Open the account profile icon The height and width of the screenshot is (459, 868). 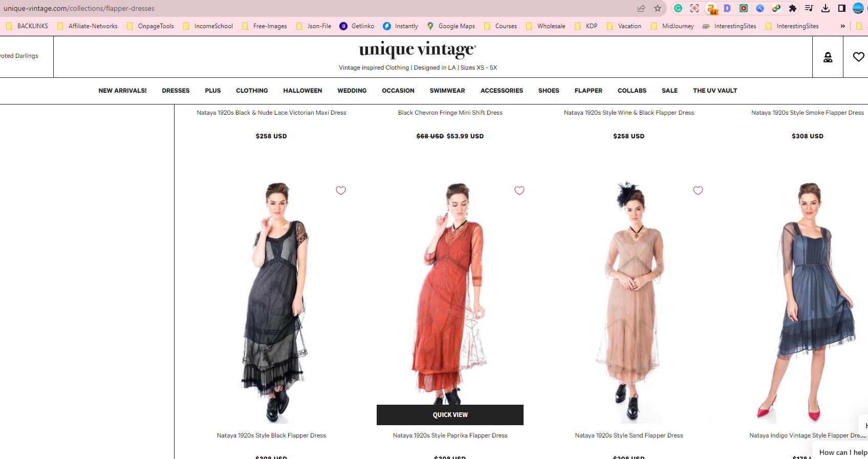pos(828,57)
